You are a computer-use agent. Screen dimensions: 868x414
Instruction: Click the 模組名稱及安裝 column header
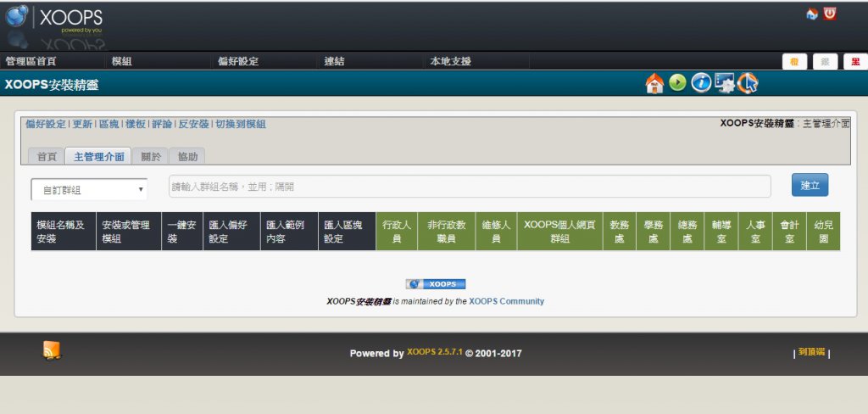pos(64,232)
